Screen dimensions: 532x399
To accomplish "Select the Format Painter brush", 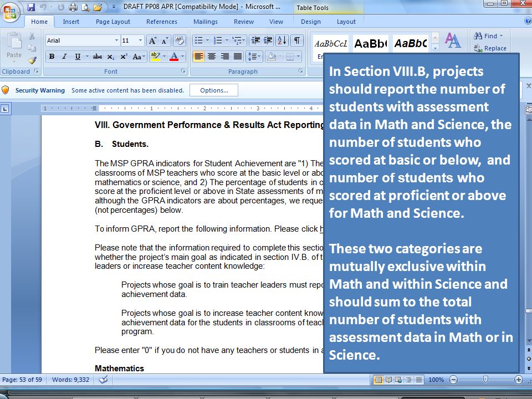I will click(32, 60).
